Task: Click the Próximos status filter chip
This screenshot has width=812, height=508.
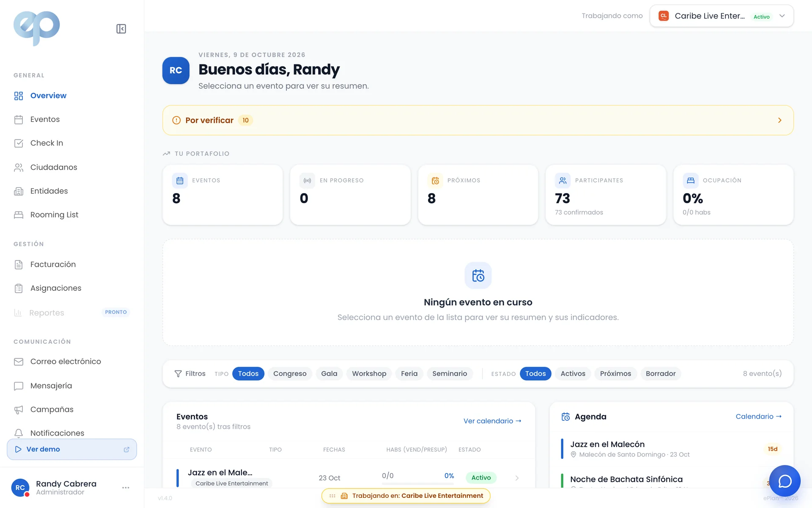Action: pos(615,373)
